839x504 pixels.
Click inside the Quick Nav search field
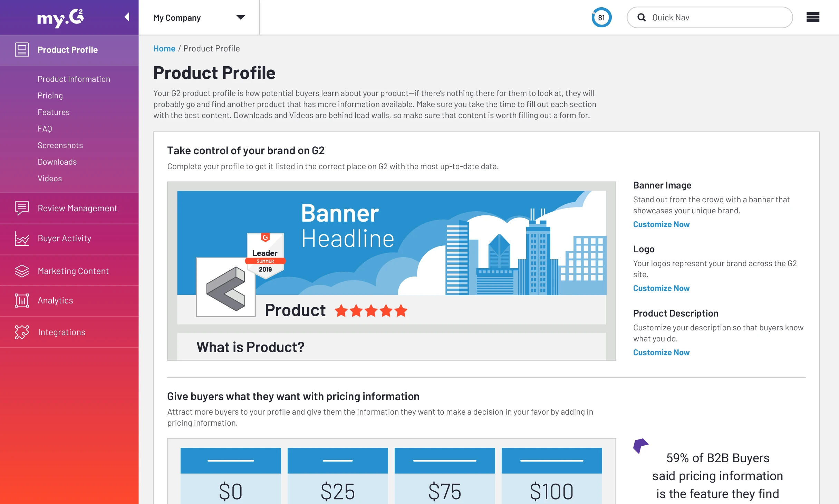708,17
